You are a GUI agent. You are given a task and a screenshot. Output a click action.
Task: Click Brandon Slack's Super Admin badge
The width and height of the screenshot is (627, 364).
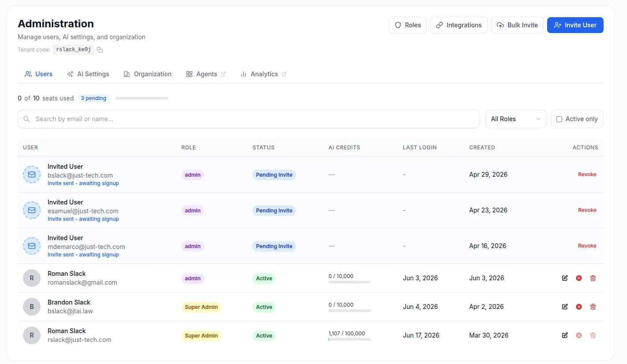pyautogui.click(x=201, y=307)
